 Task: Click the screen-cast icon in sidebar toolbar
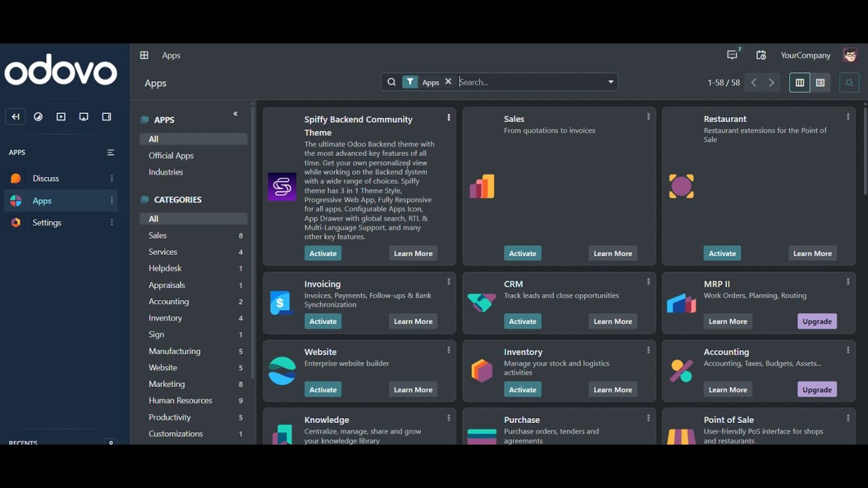click(84, 117)
